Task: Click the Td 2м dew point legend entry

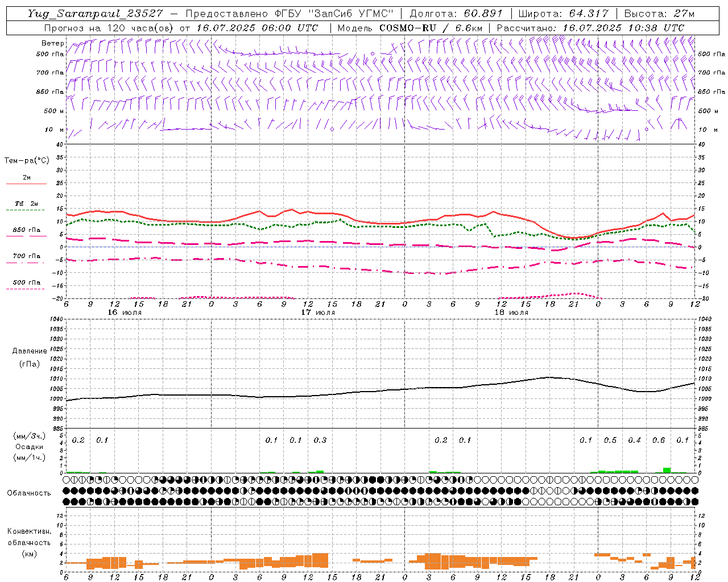Action: [x=27, y=203]
